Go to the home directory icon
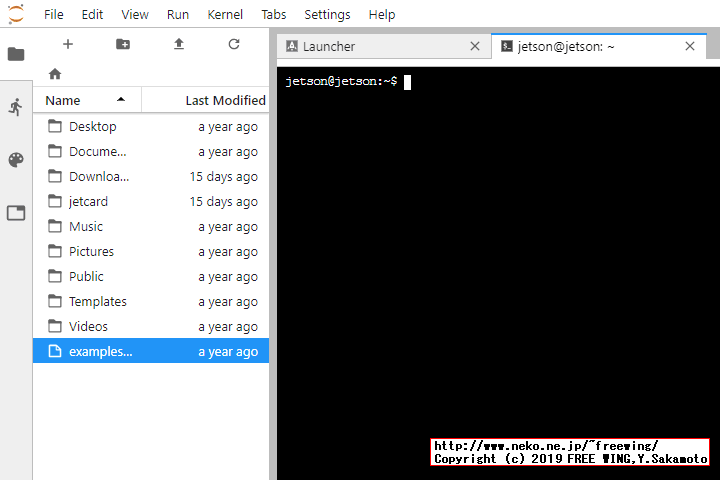720x480 pixels. click(x=55, y=74)
